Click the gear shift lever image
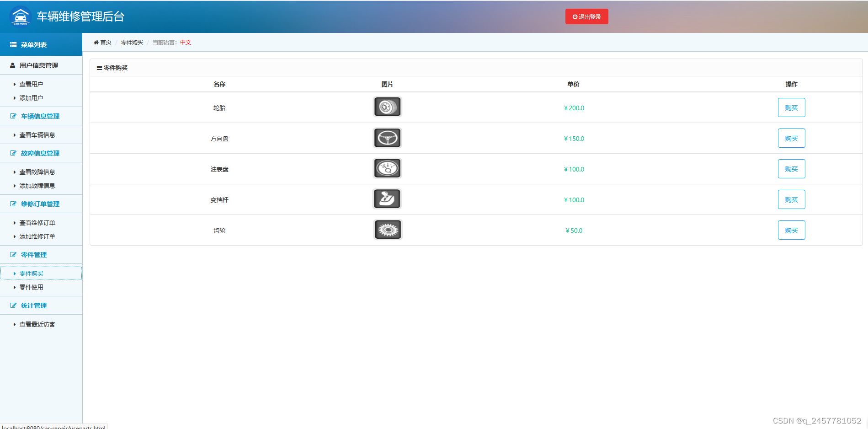This screenshot has height=429, width=868. (x=388, y=199)
